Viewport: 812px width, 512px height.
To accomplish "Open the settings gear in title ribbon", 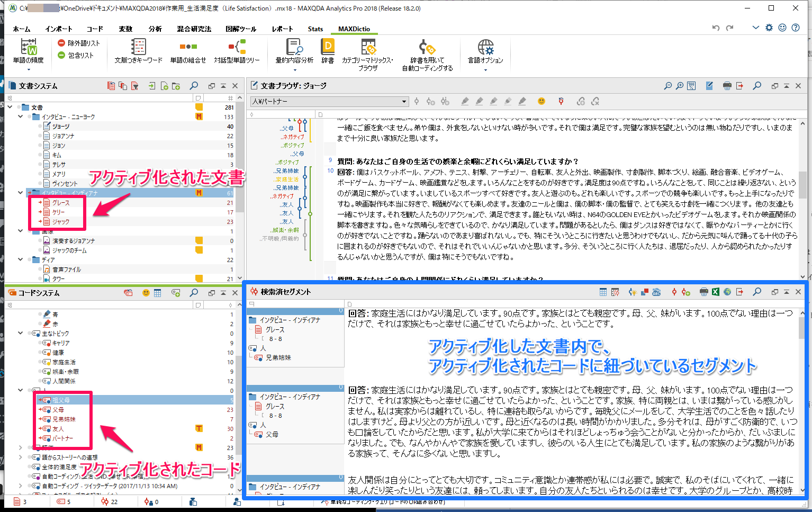I will coord(769,28).
